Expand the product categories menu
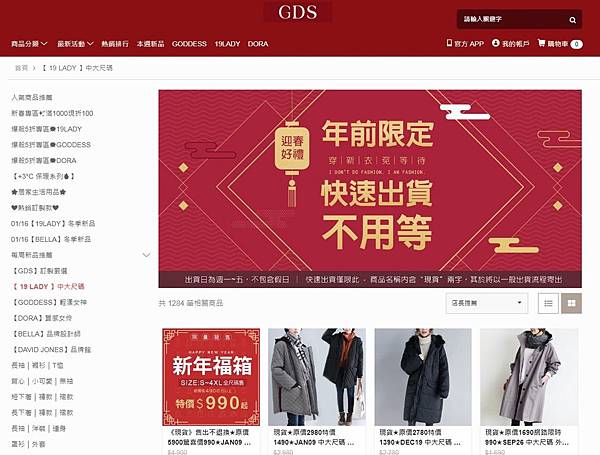The width and height of the screenshot is (600, 455). pyautogui.click(x=29, y=44)
